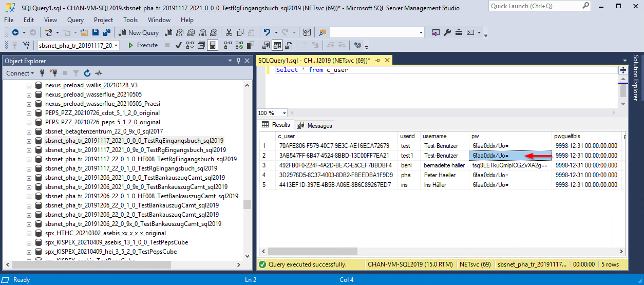Switch to the Messages tab
Image resolution: width=644 pixels, height=285 pixels.
click(315, 125)
